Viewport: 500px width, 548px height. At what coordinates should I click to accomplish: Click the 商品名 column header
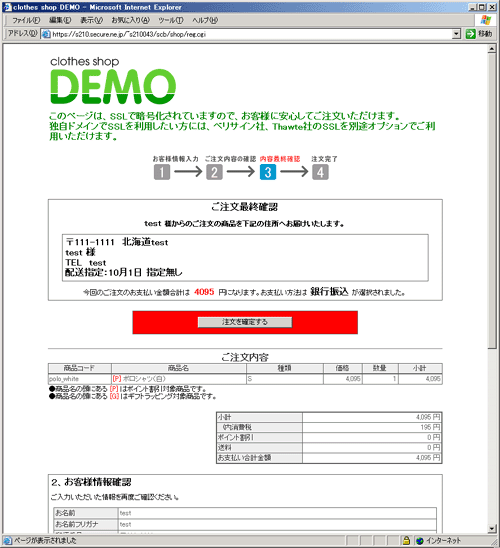pyautogui.click(x=179, y=368)
